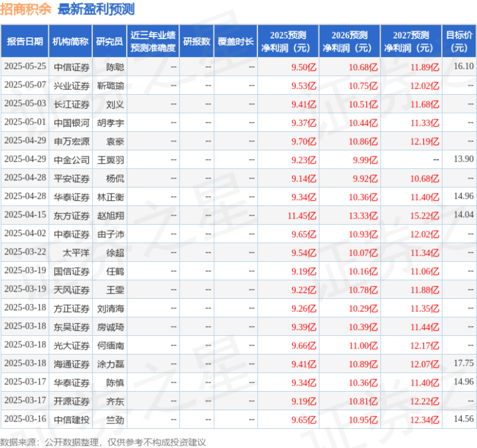Select the 中泰证券 institution cell
The width and height of the screenshot is (477, 448).
click(72, 234)
